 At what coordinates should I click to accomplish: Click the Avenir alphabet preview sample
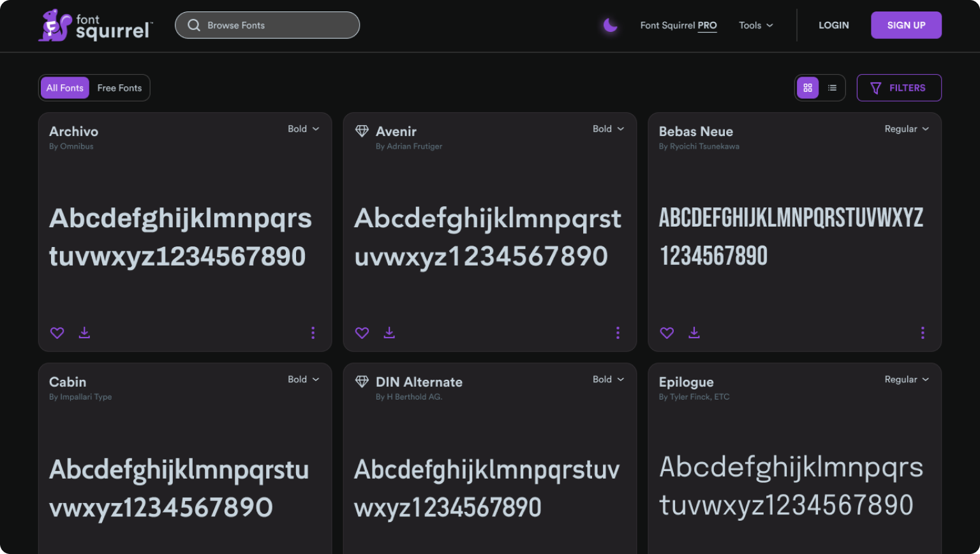point(488,237)
